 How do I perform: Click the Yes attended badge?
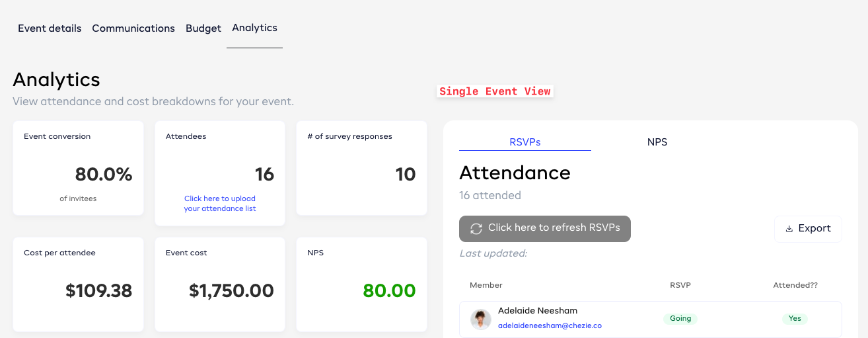(795, 319)
